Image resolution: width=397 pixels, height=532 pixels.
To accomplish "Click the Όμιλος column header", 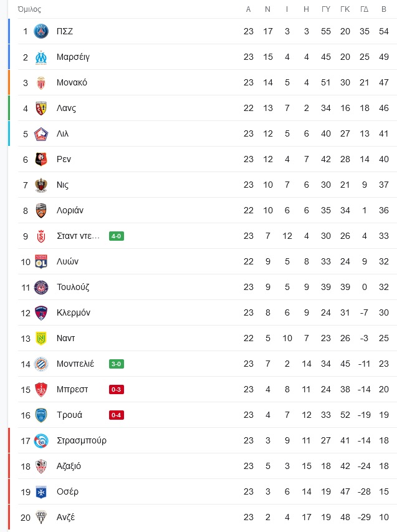I will click(x=29, y=9).
